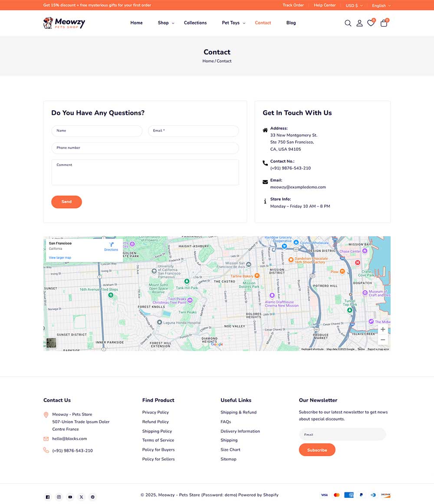Visit the Facebook icon in the footer
The width and height of the screenshot is (434, 504).
[x=47, y=497]
